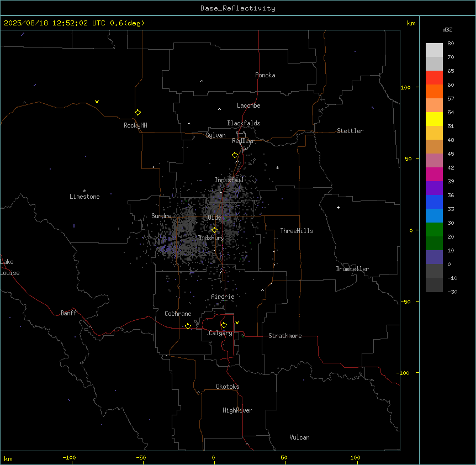Click the Cochrane label
The width and height of the screenshot is (476, 465).
click(178, 314)
